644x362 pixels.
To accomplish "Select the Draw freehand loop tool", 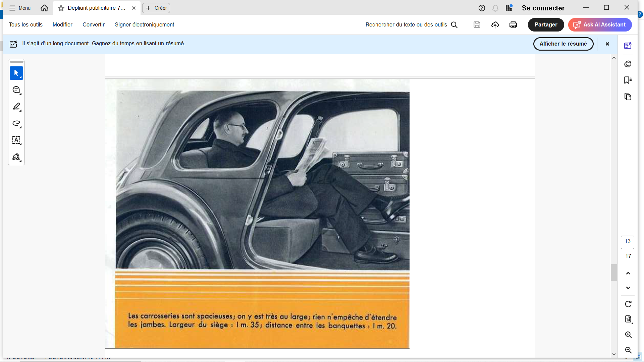I will tap(16, 123).
